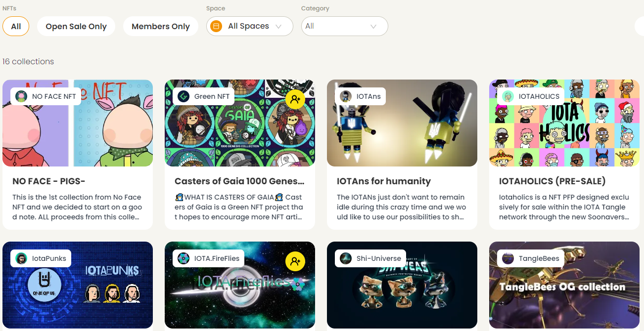This screenshot has width=644, height=331.
Task: Filter by Open Sale Only
Action: (76, 26)
